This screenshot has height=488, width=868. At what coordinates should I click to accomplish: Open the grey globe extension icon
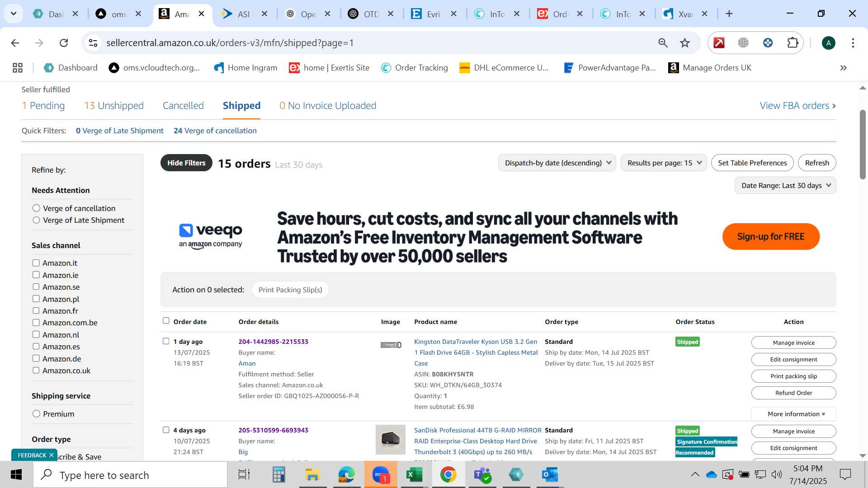[743, 43]
